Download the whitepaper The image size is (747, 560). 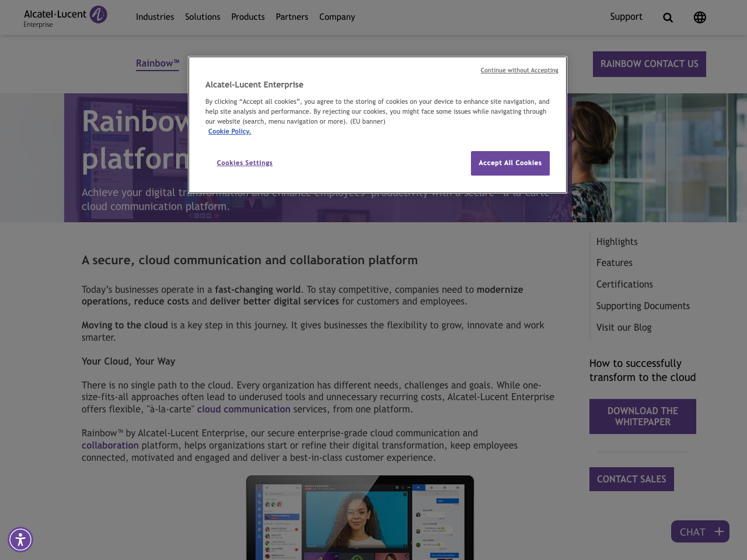[643, 416]
